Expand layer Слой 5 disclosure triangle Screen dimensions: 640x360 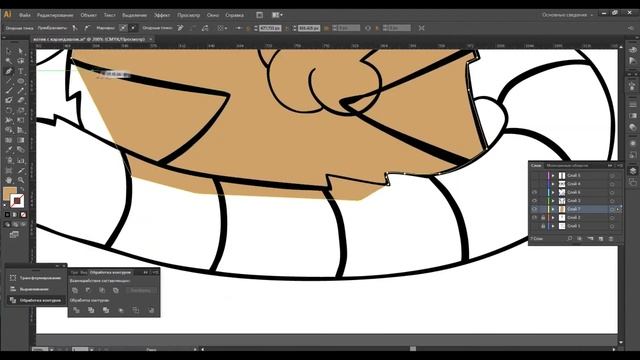(x=553, y=176)
